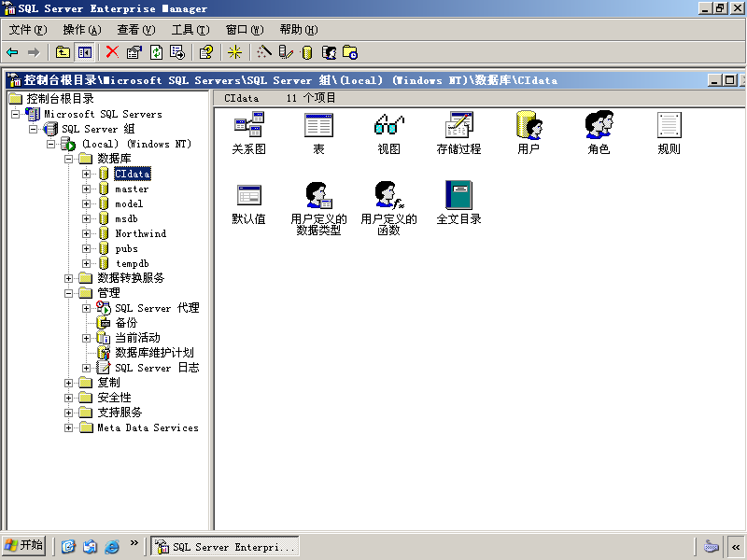Expand the Meta Data Services node
The image size is (747, 560).
[68, 428]
